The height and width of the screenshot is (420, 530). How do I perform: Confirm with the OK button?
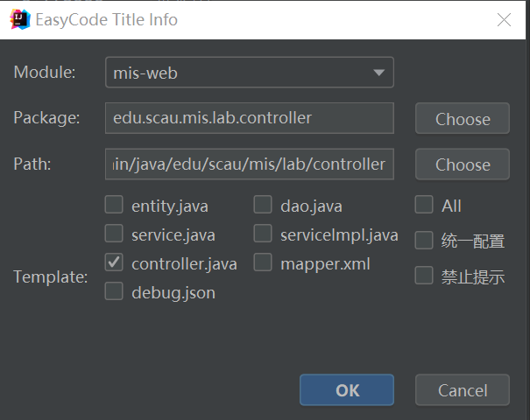[x=347, y=390]
